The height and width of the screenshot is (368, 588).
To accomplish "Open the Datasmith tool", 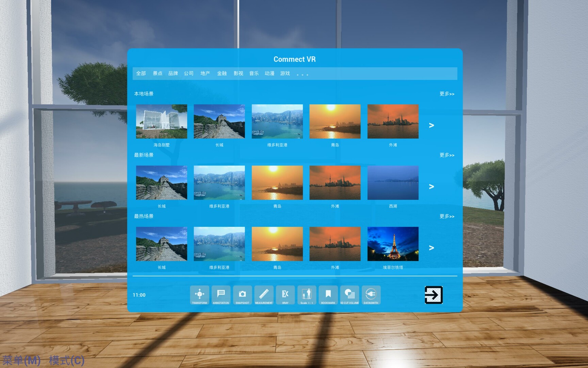I will point(371,295).
